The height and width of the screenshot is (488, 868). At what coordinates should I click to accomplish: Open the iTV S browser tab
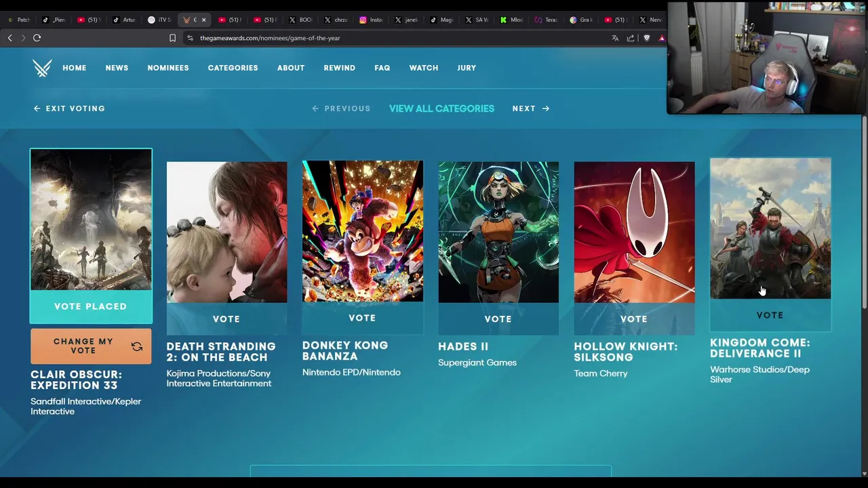click(160, 20)
